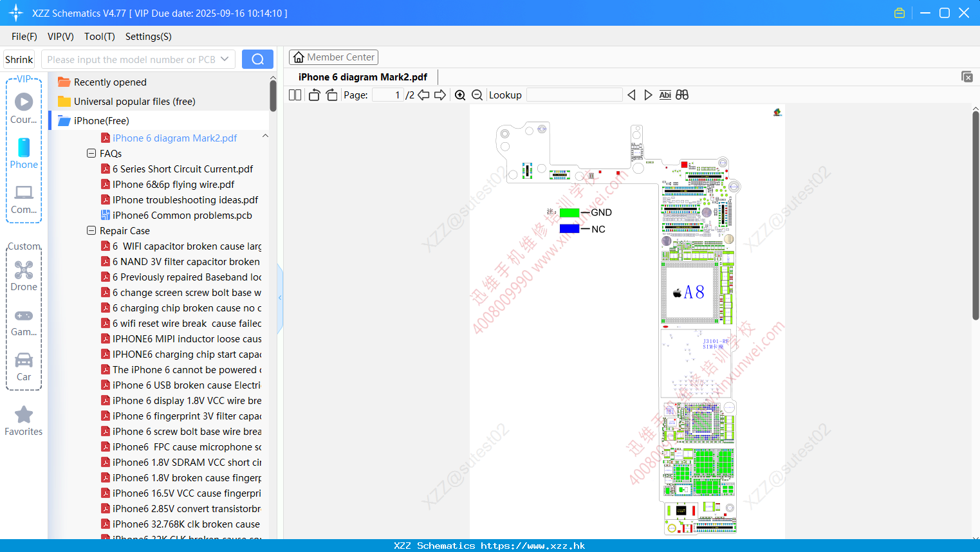Screen dimensions: 980x552
Task: Collapse file list chevron beside Mark2.pdf
Action: pyautogui.click(x=265, y=136)
